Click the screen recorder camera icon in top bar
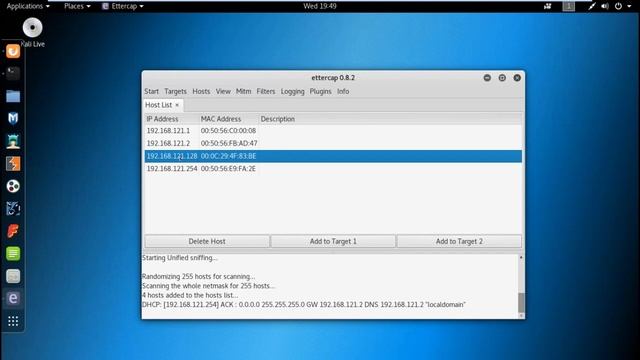 click(x=548, y=6)
